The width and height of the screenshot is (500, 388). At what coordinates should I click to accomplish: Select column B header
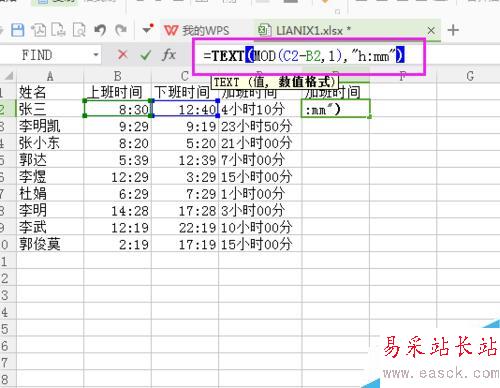click(117, 76)
